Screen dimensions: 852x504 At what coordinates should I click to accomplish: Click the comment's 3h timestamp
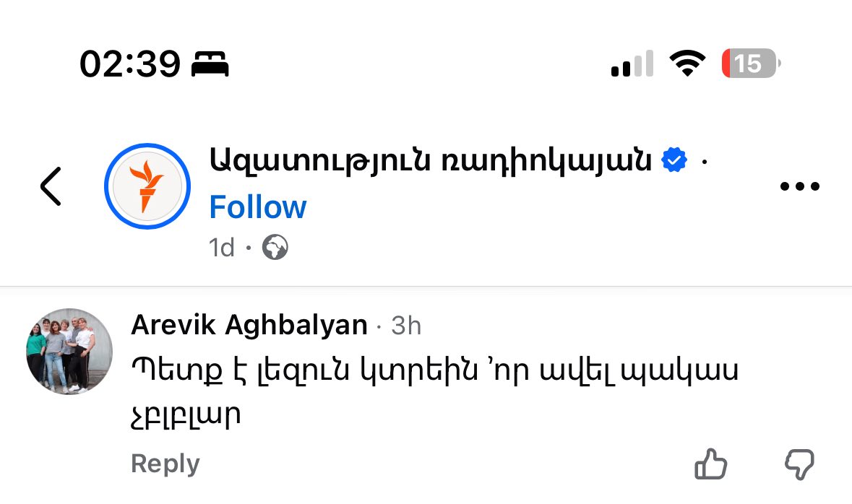click(x=406, y=326)
